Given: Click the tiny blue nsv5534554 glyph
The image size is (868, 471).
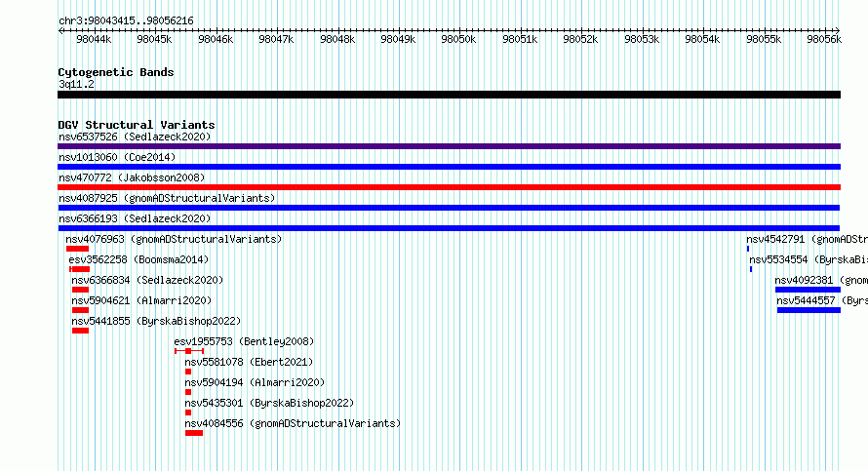Looking at the screenshot, I should pyautogui.click(x=751, y=269).
